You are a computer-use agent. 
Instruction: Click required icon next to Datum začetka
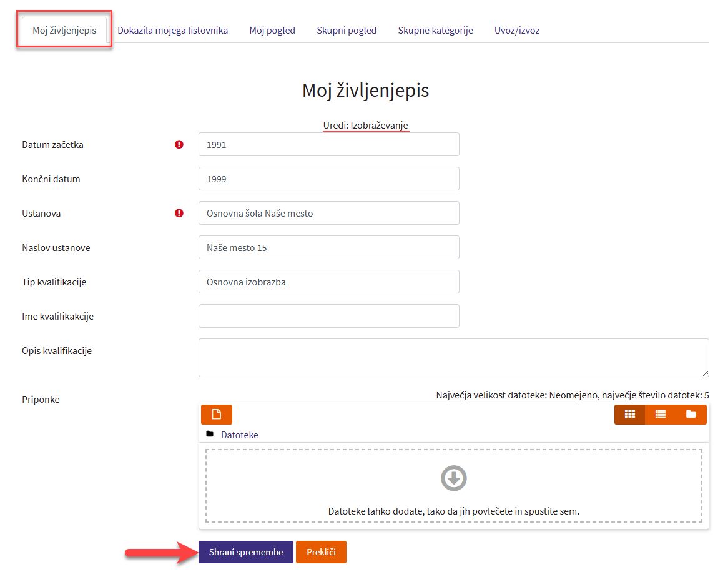[179, 144]
